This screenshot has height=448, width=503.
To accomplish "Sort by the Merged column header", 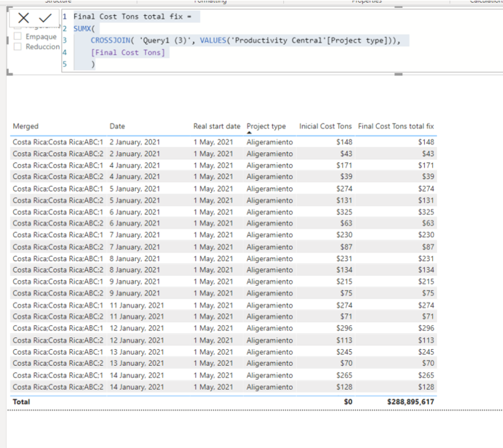I will click(x=25, y=126).
